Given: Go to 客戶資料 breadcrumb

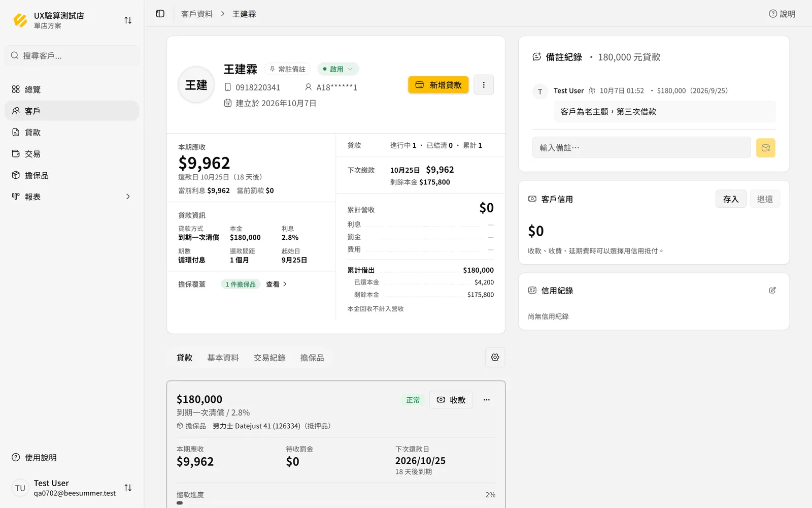Looking at the screenshot, I should coord(197,14).
